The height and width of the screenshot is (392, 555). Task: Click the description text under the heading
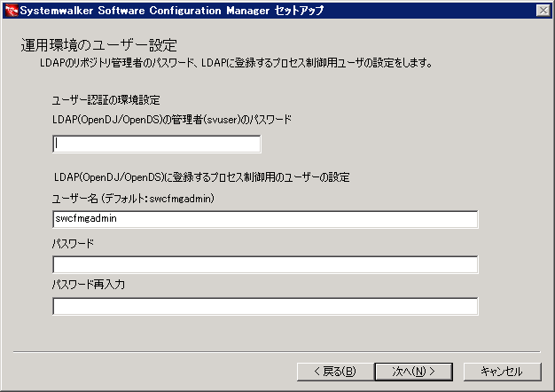coord(236,63)
